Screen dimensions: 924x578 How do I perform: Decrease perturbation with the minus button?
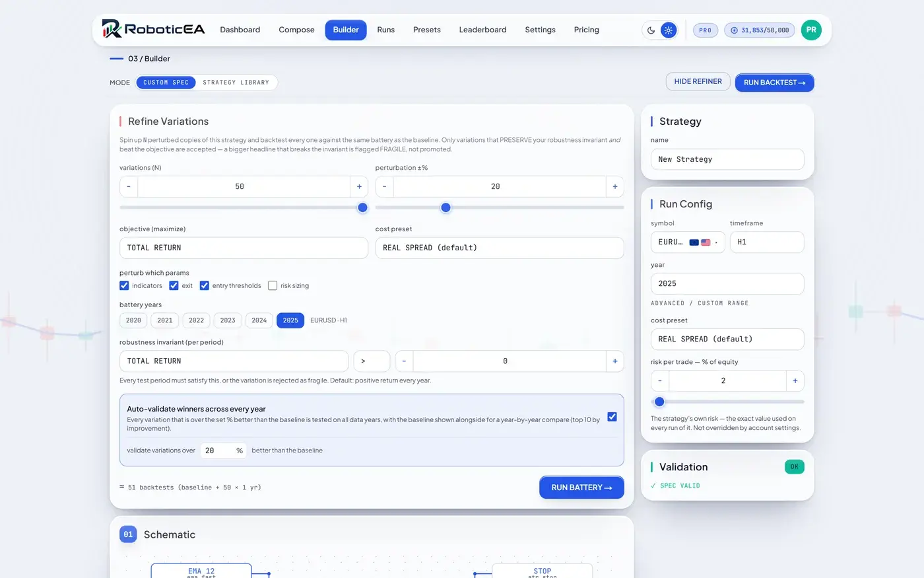[385, 187]
